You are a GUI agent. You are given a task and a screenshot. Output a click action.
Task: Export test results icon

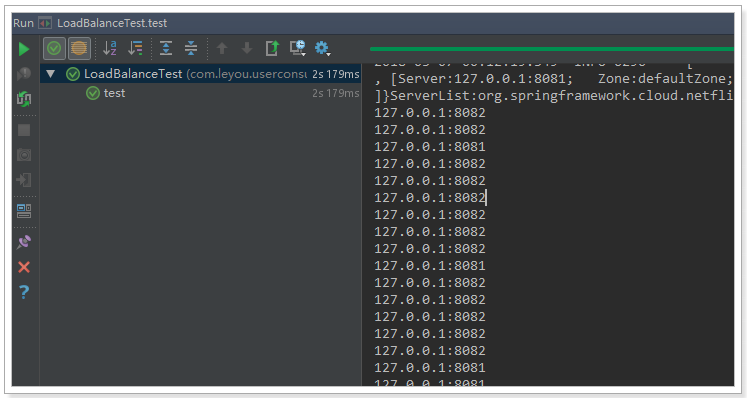(272, 48)
